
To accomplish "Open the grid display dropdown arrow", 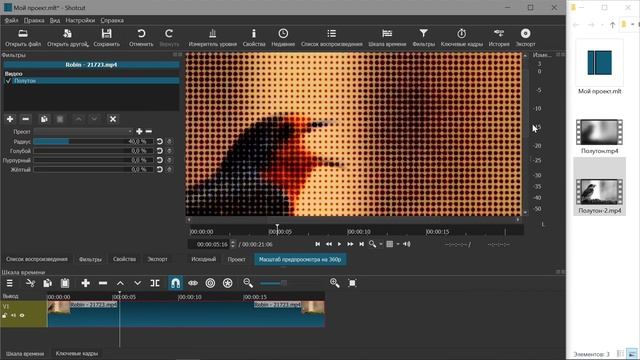I will point(398,244).
